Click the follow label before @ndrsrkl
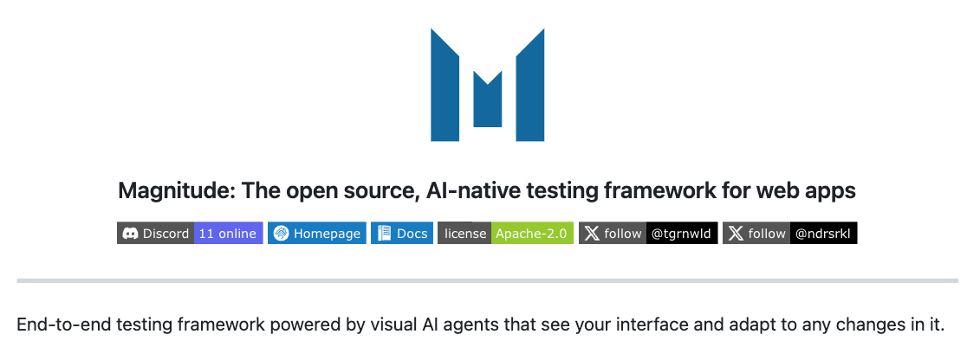Viewport: 980px width, 360px height. point(767,234)
